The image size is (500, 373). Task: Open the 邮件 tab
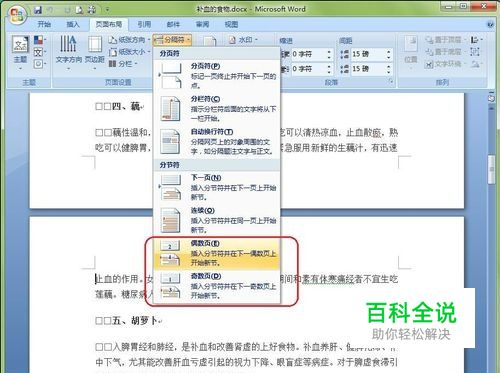coord(173,24)
